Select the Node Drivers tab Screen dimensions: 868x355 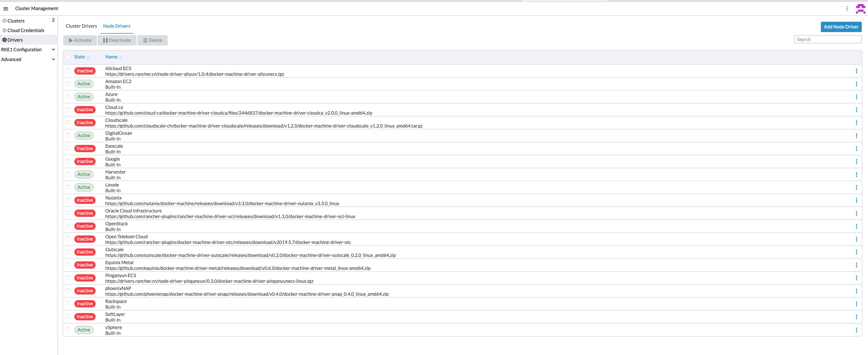117,26
